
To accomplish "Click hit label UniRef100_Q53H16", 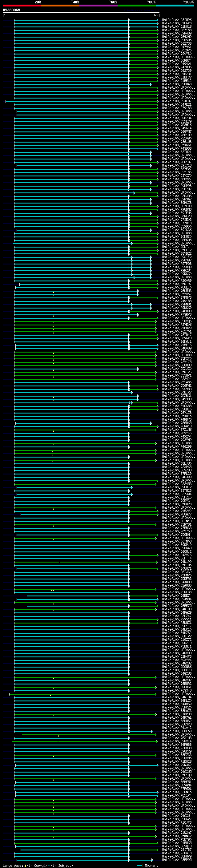I will click(176, 125).
